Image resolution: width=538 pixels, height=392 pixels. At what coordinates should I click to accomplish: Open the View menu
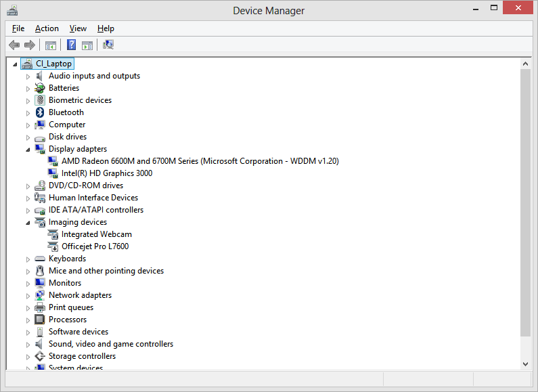point(78,28)
